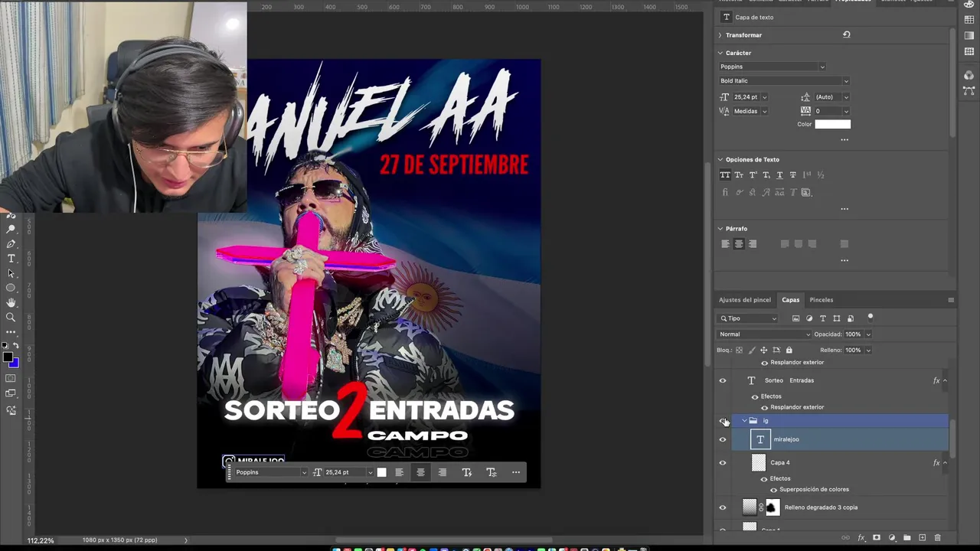Open the white text Color swatch in Properties
Screen dimensions: 980x551
832,124
